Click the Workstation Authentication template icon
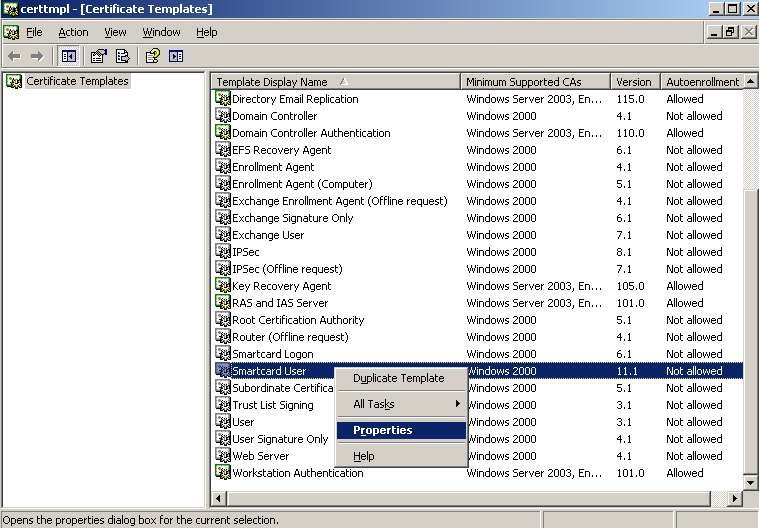 pyautogui.click(x=223, y=472)
